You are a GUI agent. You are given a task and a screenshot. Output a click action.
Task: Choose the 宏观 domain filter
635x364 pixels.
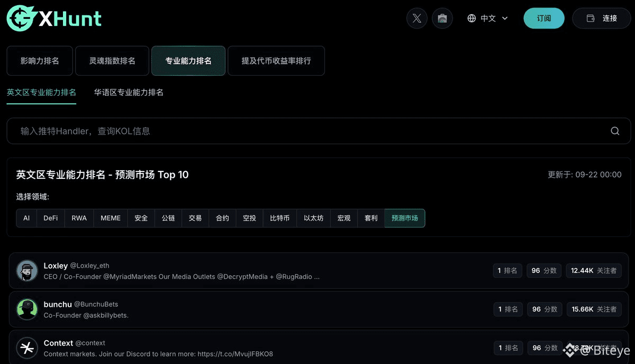(x=344, y=218)
